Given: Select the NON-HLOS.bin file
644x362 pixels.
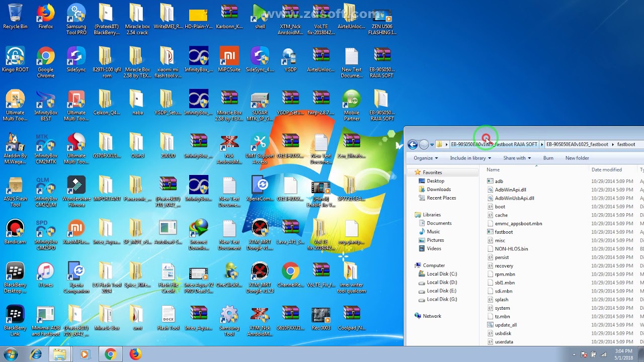Looking at the screenshot, I should [x=511, y=249].
